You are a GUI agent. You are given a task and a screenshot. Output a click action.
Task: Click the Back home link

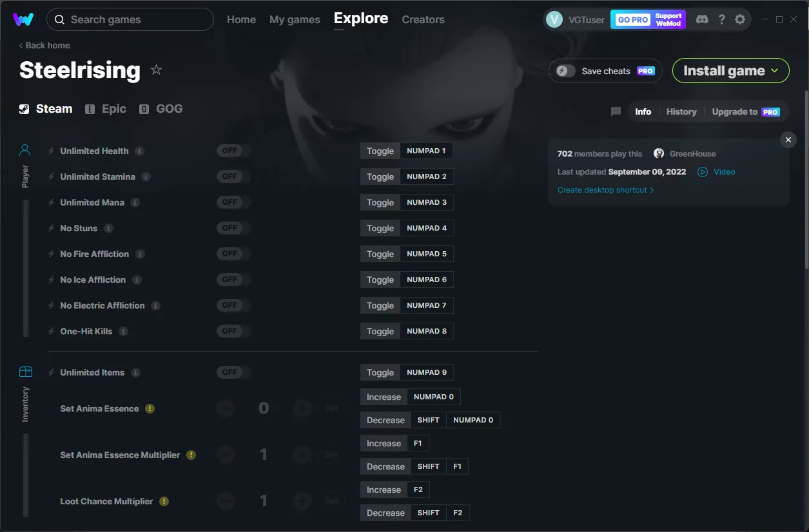point(44,45)
